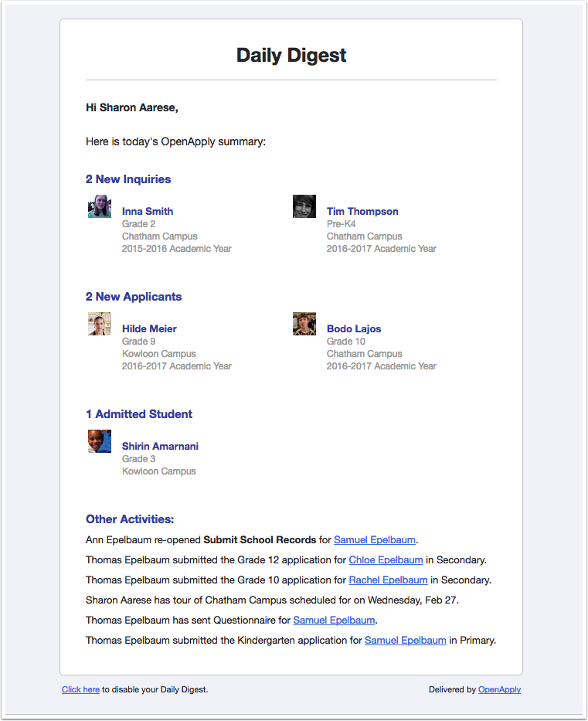Open admitted student Shirin Amarnani's name
588x721 pixels.
point(160,446)
